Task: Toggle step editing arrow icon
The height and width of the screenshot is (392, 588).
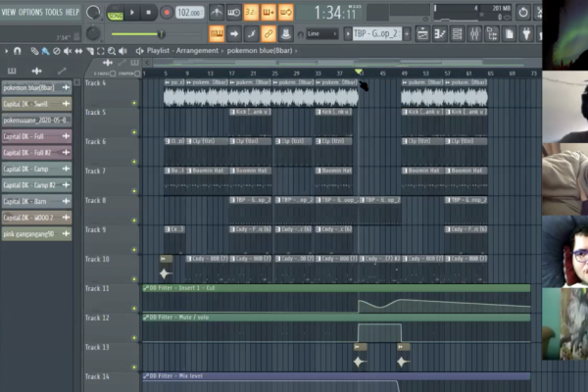Action: 233,34
